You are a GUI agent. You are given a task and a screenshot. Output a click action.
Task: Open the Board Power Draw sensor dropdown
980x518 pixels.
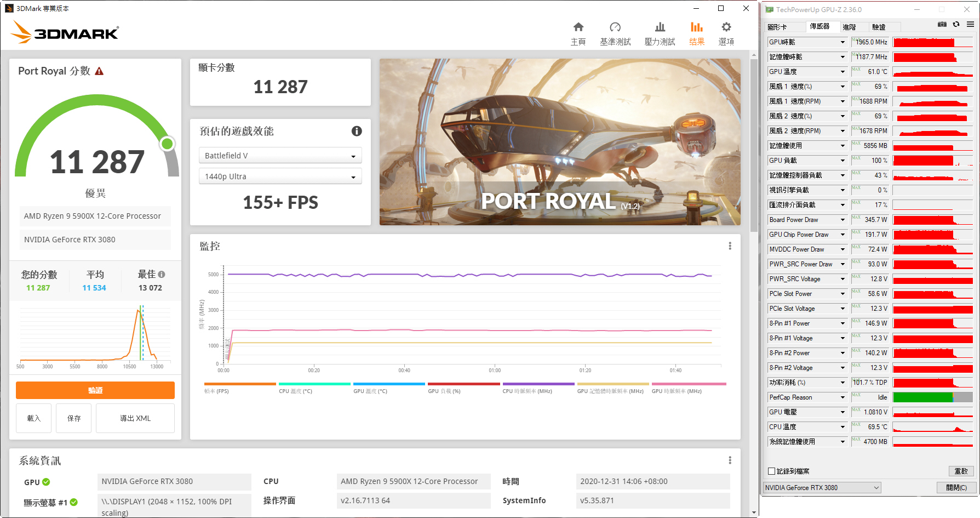click(807, 220)
